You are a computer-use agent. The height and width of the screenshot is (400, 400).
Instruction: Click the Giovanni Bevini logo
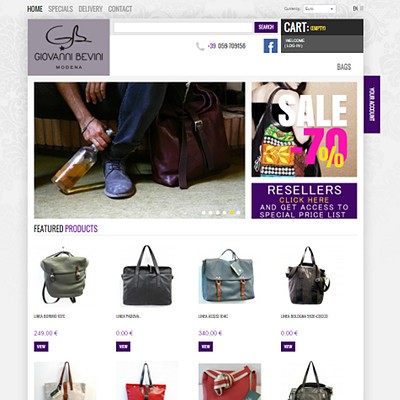pyautogui.click(x=69, y=47)
